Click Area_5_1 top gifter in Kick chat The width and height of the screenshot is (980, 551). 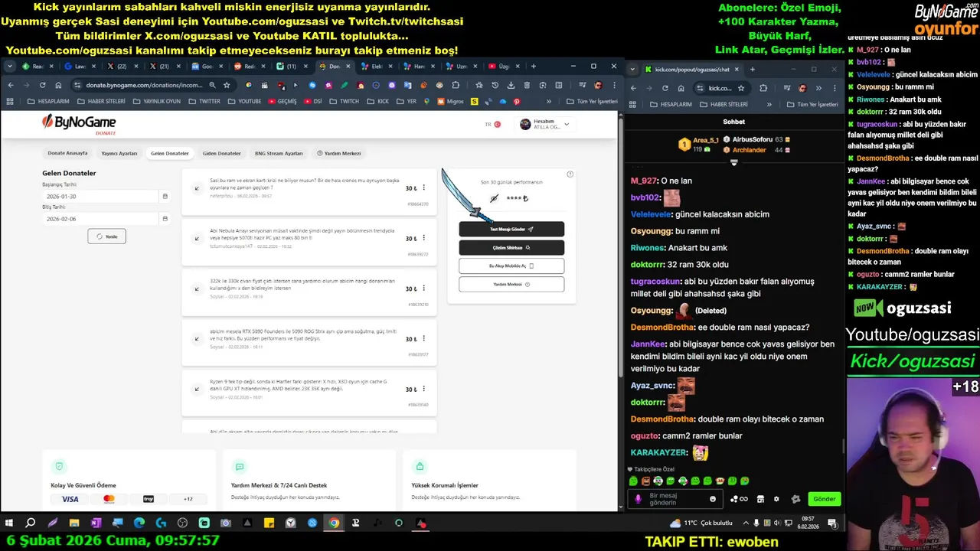tap(698, 144)
